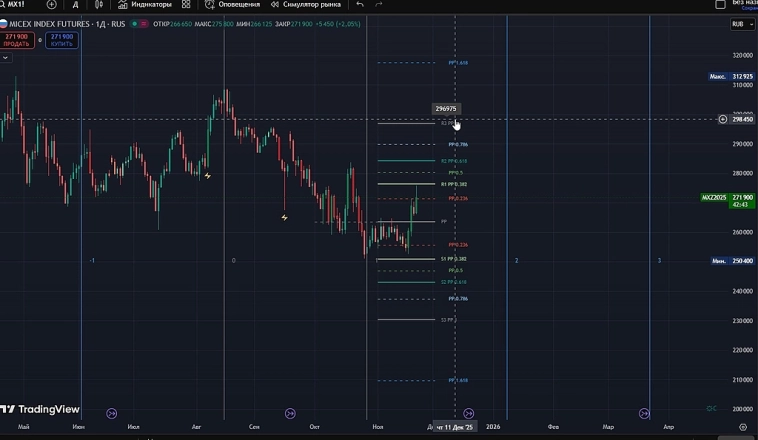Select the layout square icon
Screen dimensions: 758x440
(x=720, y=5)
